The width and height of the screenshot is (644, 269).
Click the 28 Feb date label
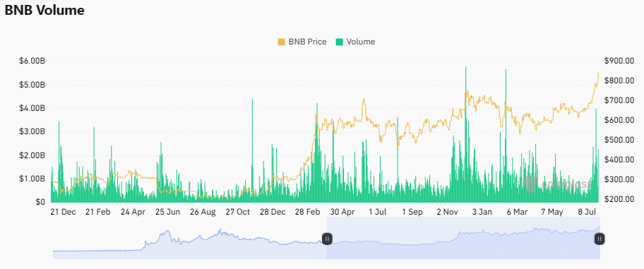307,212
